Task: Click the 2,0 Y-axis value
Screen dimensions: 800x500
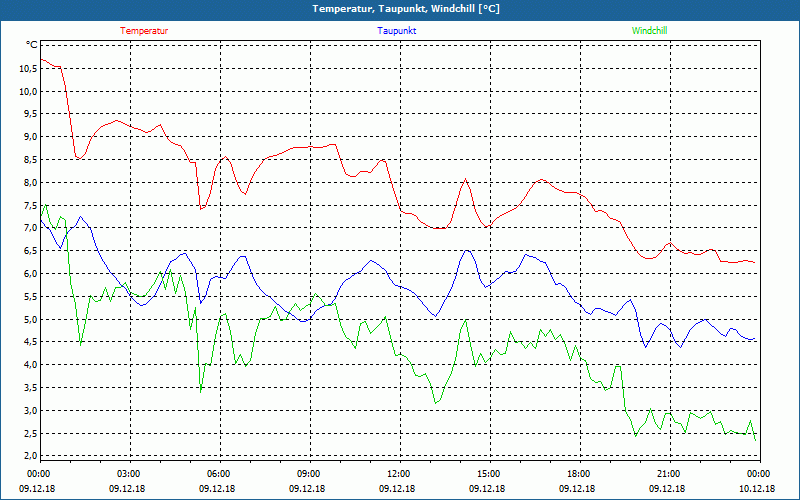Action: click(30, 455)
